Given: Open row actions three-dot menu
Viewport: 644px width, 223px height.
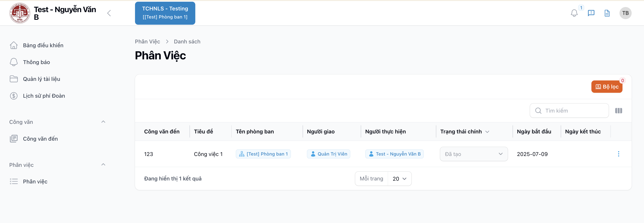Looking at the screenshot, I should click(618, 154).
